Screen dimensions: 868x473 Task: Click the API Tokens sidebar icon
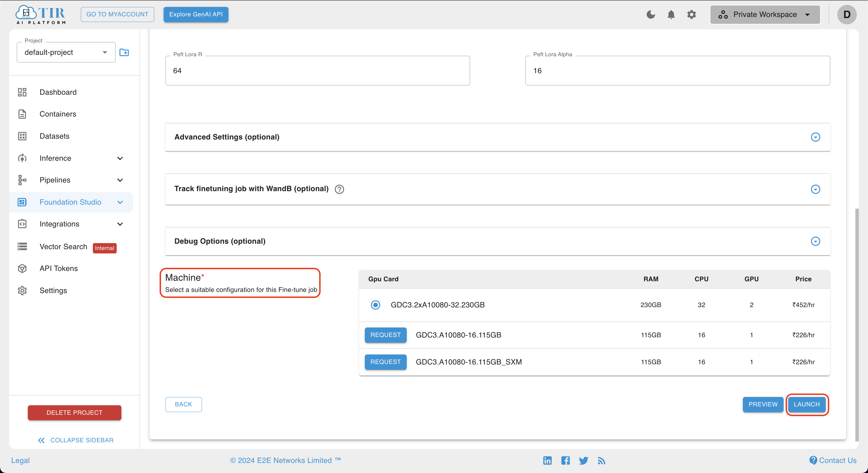point(22,269)
